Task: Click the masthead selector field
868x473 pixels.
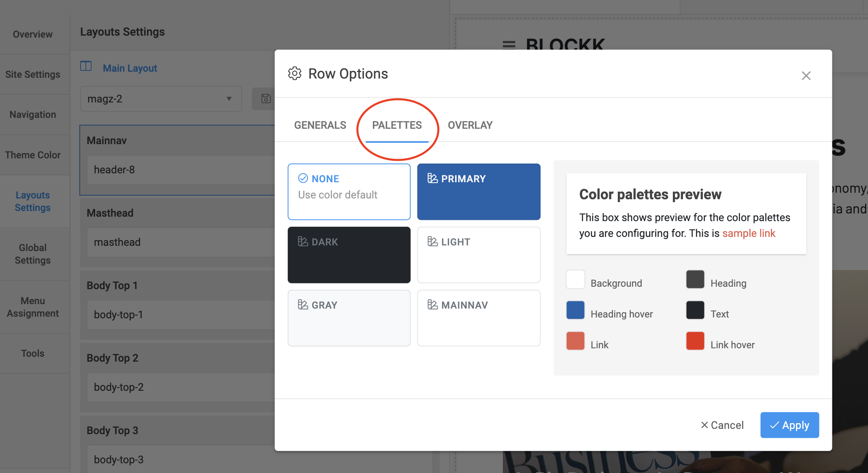Action: click(181, 242)
